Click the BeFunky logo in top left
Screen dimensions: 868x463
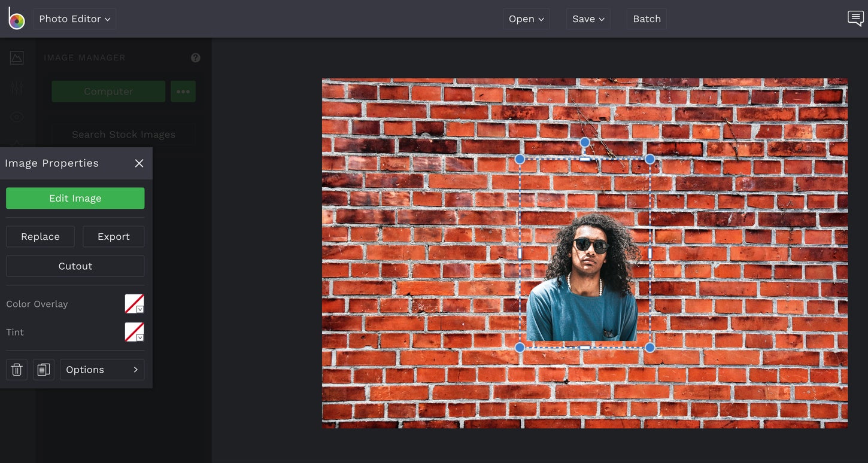(16, 19)
